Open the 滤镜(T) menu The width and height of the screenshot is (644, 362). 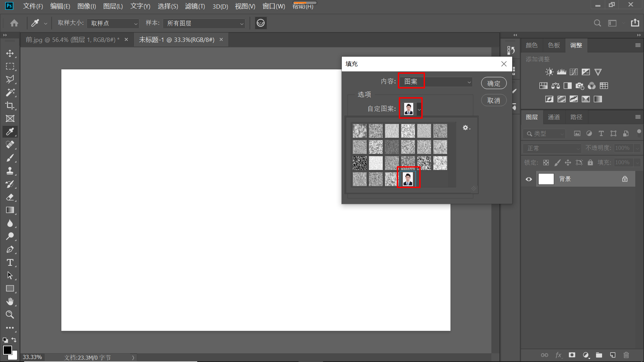(x=195, y=6)
